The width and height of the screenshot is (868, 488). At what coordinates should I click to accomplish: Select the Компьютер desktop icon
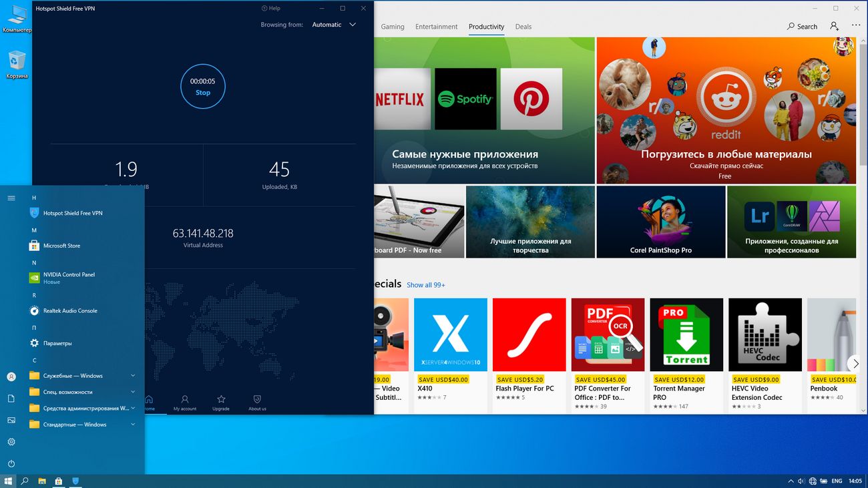pyautogui.click(x=17, y=19)
